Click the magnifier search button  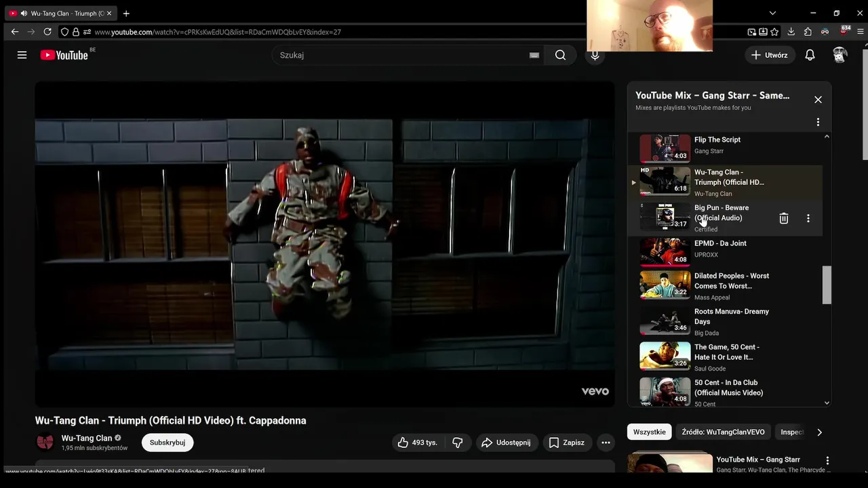click(560, 55)
